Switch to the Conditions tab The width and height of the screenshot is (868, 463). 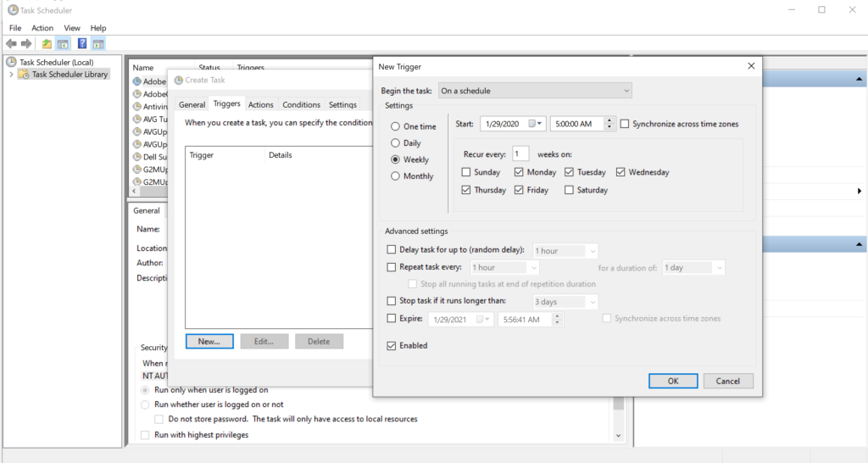301,104
